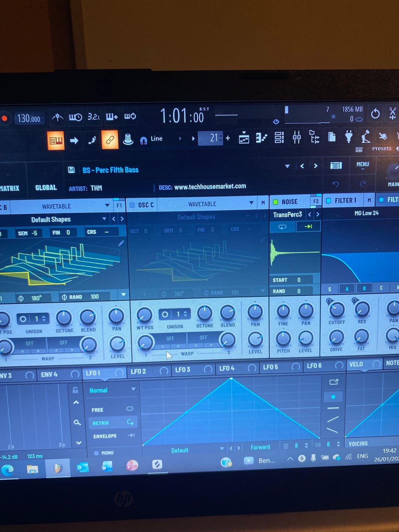Screen dimensions: 399x532
Task: Open the Serum MENU dropdown
Action: pos(363,165)
